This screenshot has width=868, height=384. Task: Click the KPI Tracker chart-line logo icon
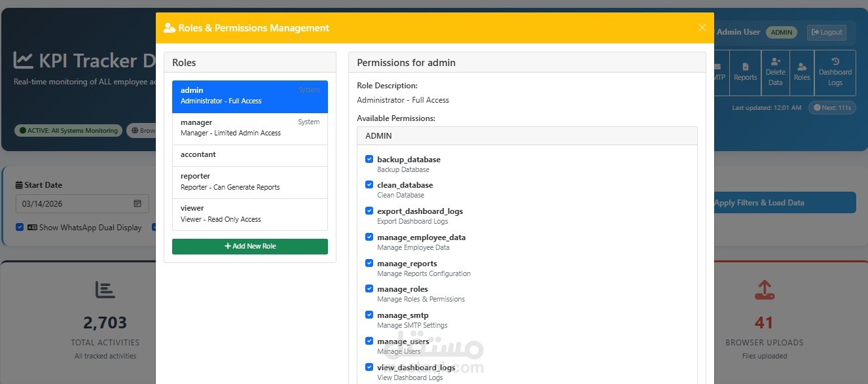(x=24, y=60)
